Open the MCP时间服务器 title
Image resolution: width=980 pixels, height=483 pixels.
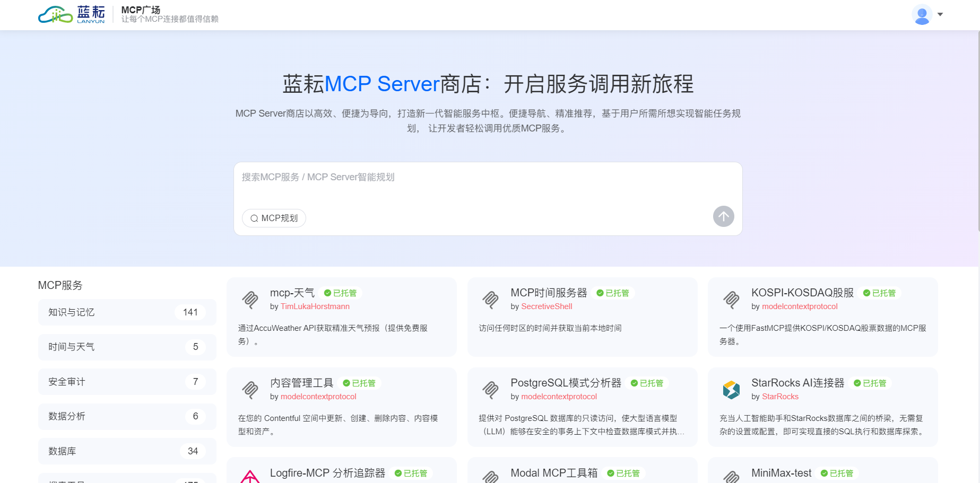[549, 293]
